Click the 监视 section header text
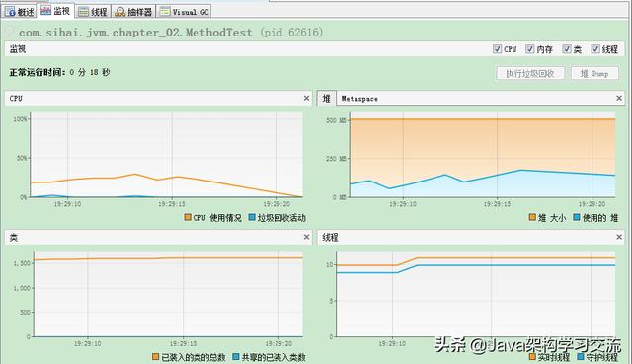The height and width of the screenshot is (364, 632). 18,49
